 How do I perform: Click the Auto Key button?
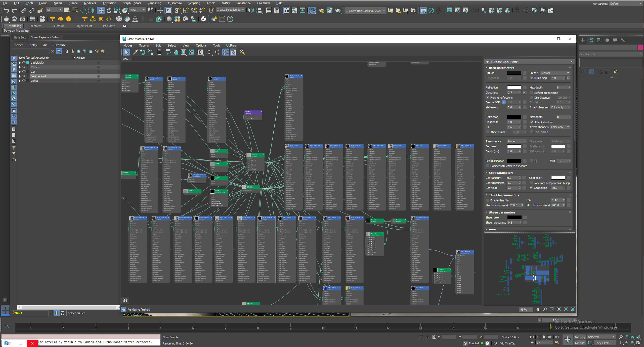(x=580, y=337)
